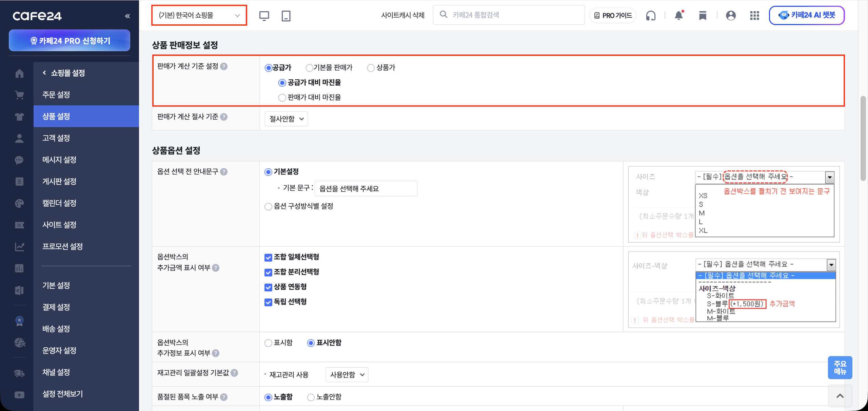This screenshot has height=411, width=868.
Task: Open the shopping cart icon in the left rail
Action: 19,95
